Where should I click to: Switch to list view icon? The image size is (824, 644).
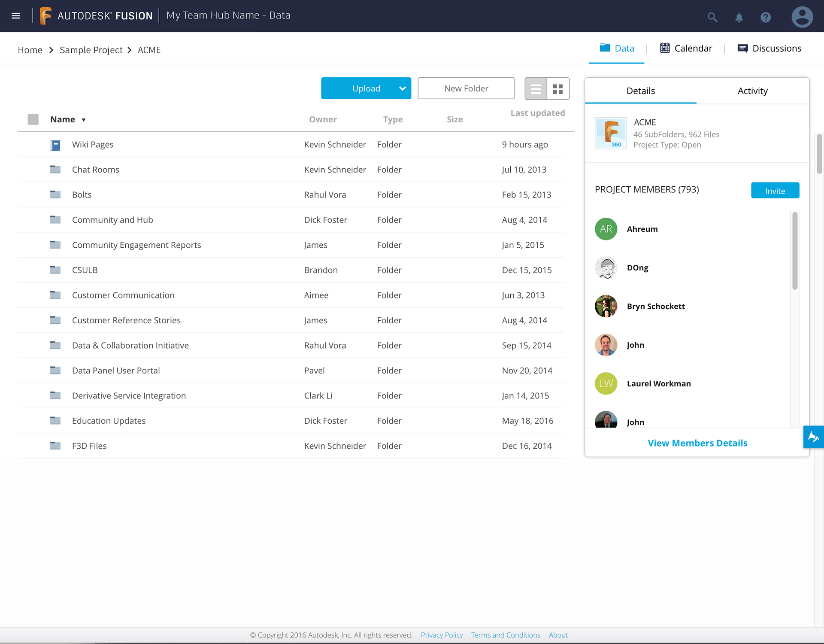[x=536, y=89]
